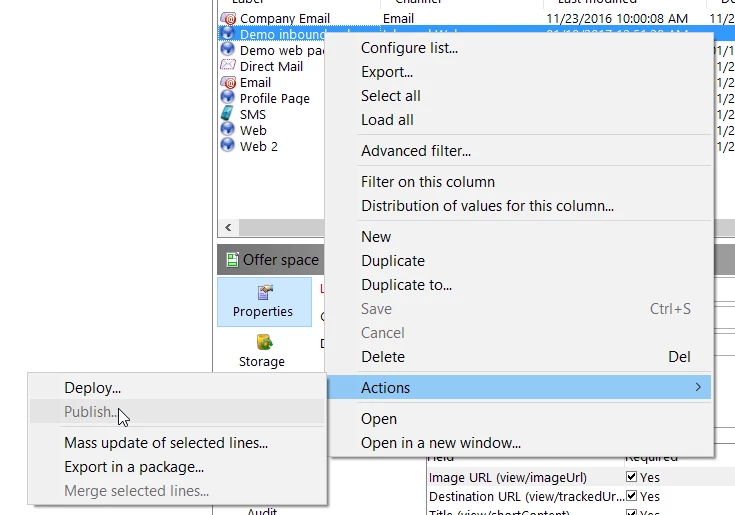Click the SMS phone icon
735x515 pixels.
click(x=227, y=113)
